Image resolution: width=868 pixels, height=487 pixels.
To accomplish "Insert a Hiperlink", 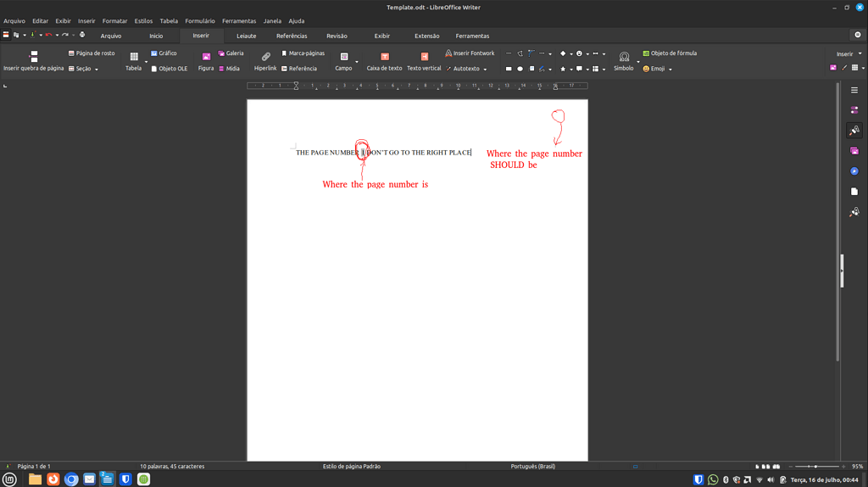I will (x=265, y=61).
